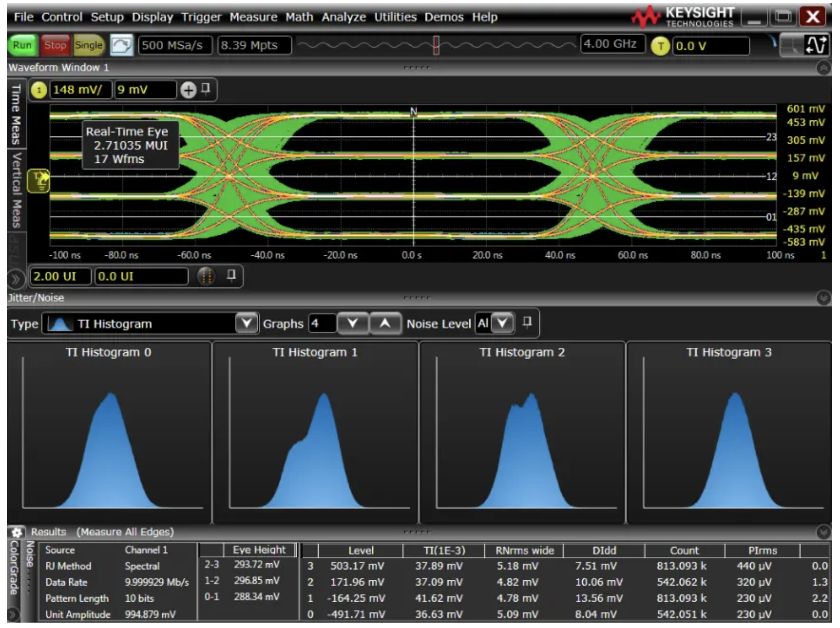Open the Help menu
840x628 pixels.
484,17
